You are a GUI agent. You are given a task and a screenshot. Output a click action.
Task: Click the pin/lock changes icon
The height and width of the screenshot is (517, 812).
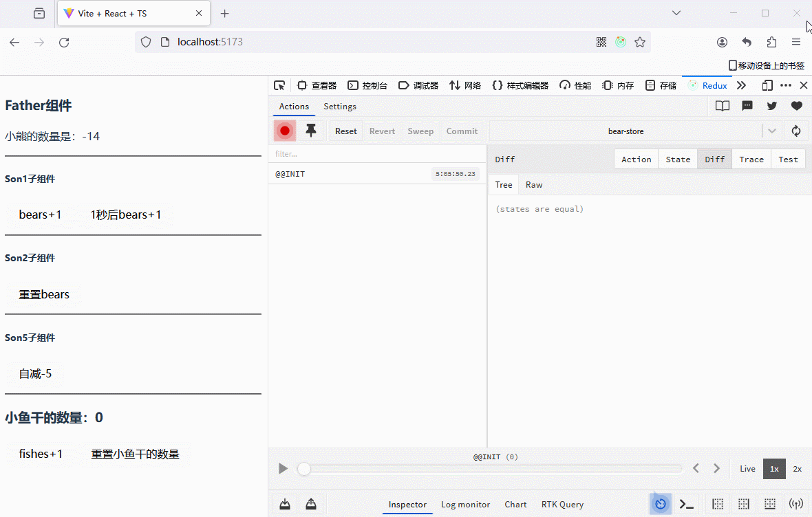point(311,131)
